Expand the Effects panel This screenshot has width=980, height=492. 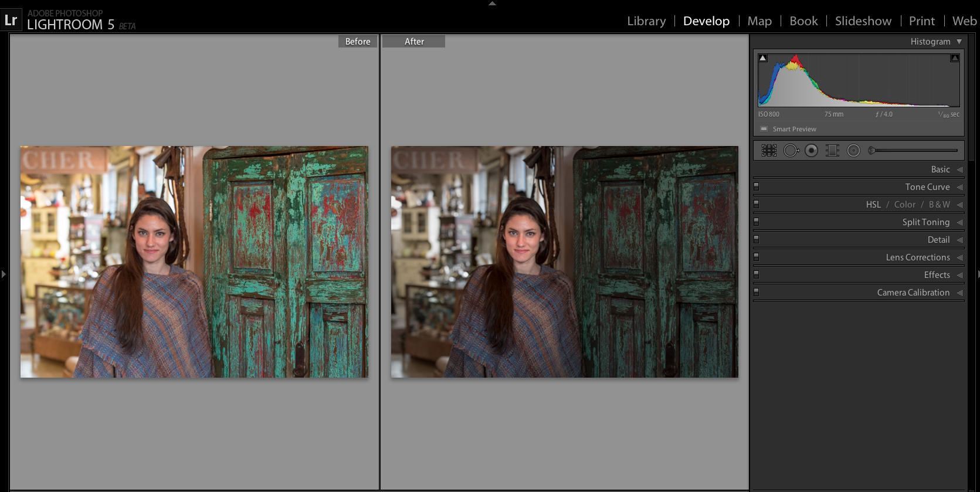coord(937,275)
